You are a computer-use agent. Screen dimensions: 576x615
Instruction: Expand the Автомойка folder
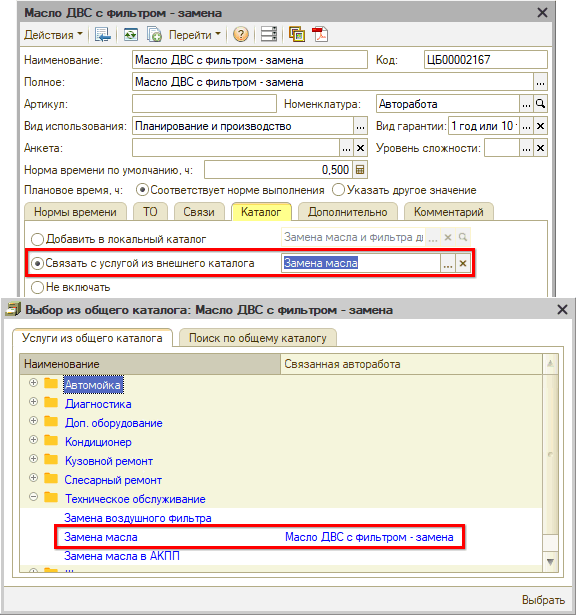(33, 383)
